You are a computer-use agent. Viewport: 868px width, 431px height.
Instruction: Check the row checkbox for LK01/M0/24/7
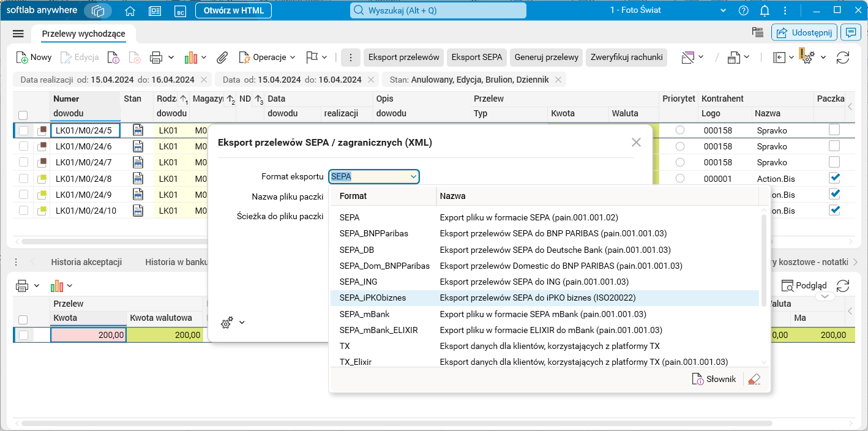23,162
